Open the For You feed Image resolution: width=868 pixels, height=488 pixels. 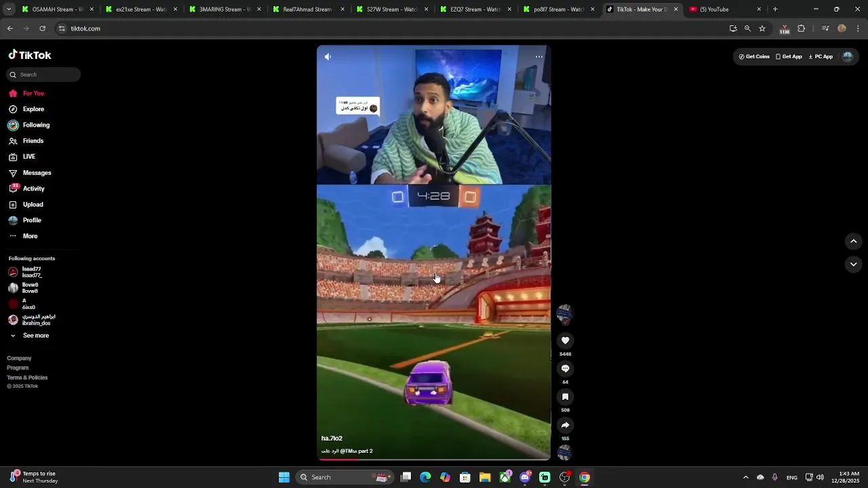click(26, 94)
